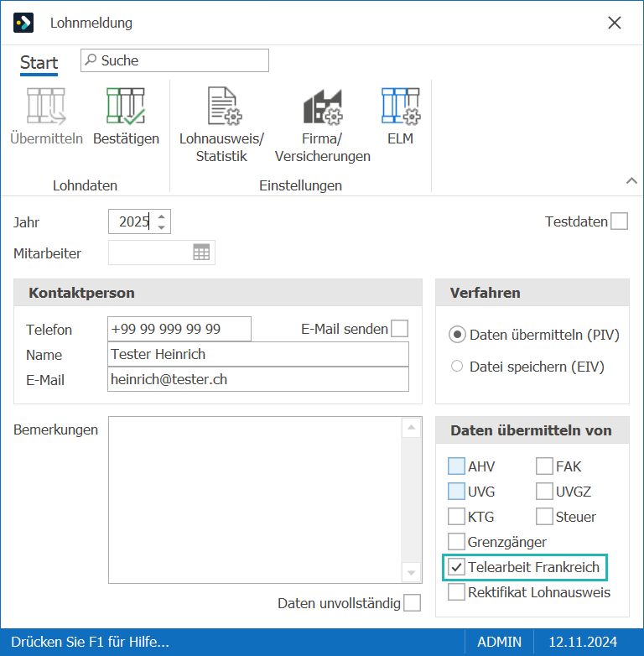644x656 pixels.
Task: Click into the Telefon input field
Action: coord(179,329)
